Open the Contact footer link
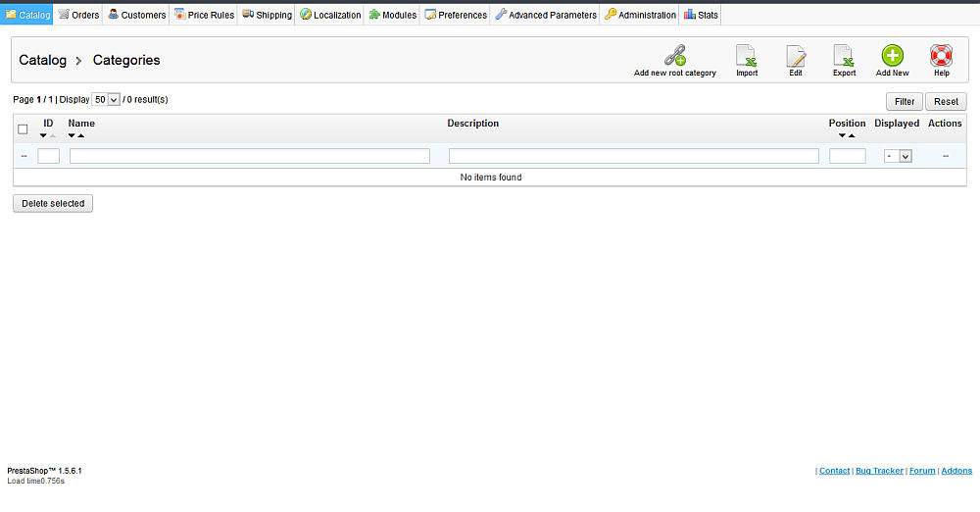 834,471
